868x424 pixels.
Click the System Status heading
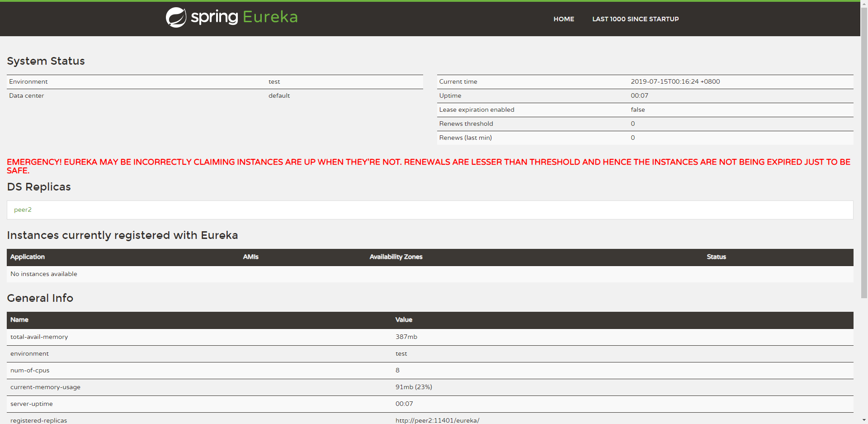pos(46,61)
